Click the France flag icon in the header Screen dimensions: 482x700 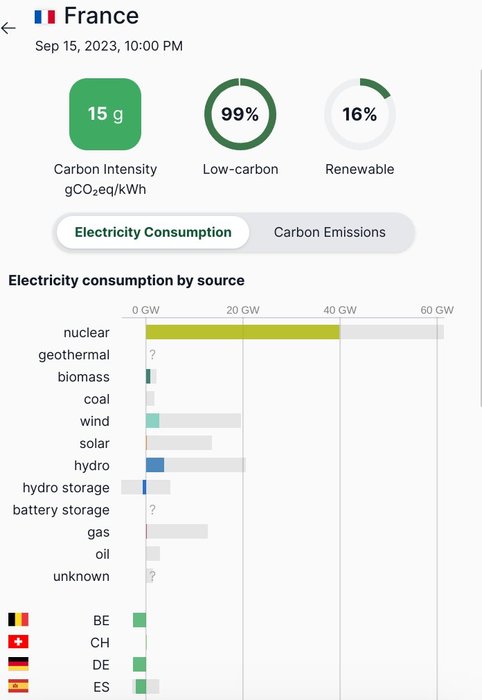(x=45, y=17)
